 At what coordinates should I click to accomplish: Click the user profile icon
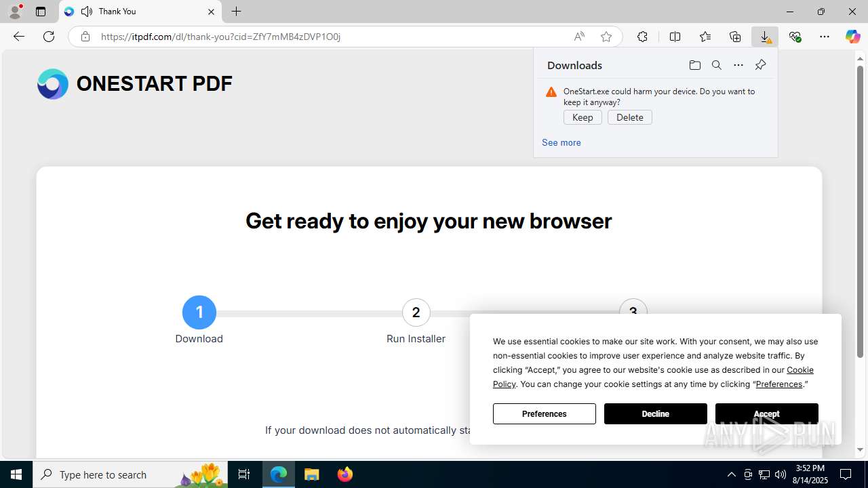(15, 12)
